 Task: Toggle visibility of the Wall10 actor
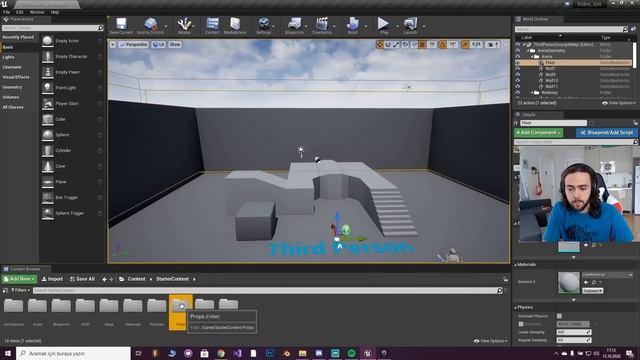click(518, 81)
